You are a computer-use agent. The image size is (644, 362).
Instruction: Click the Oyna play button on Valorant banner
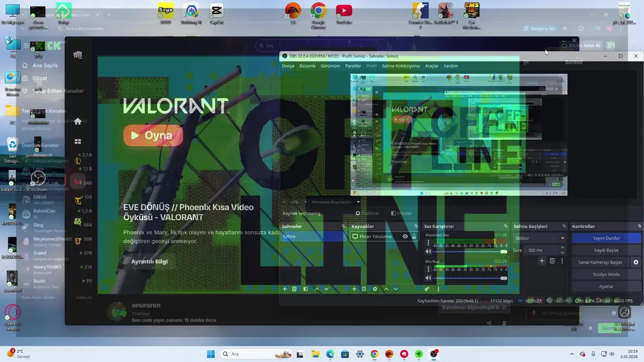click(153, 135)
